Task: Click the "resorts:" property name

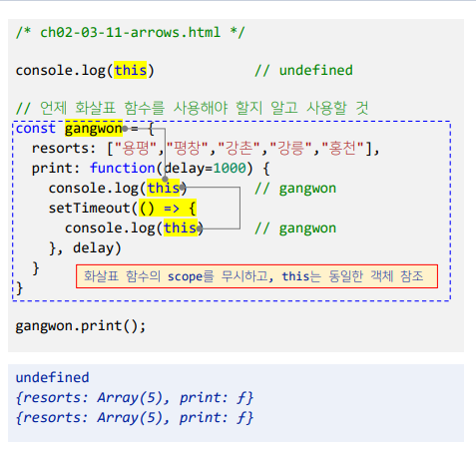Action: click(x=64, y=149)
